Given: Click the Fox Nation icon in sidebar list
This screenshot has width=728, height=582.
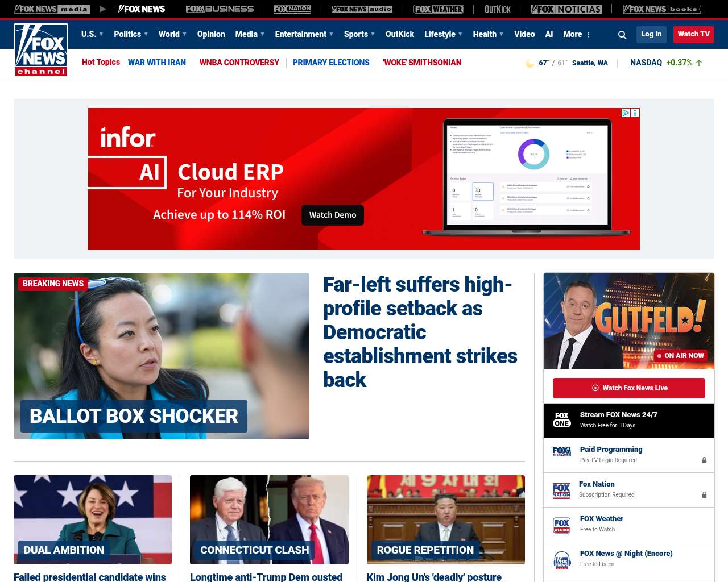Looking at the screenshot, I should (x=561, y=490).
